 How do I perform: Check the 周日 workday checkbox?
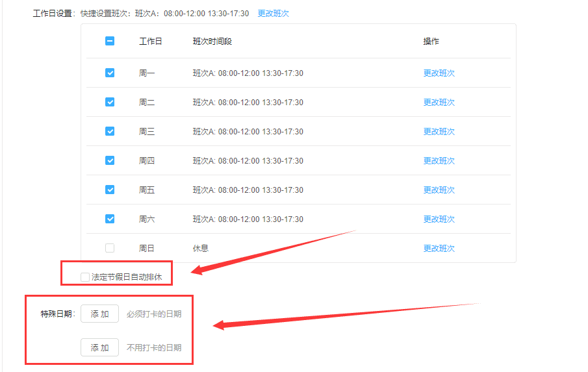point(110,248)
